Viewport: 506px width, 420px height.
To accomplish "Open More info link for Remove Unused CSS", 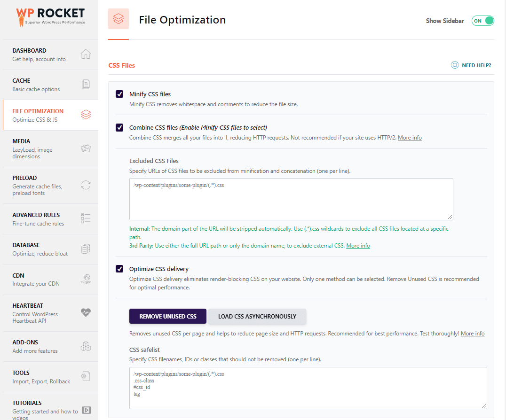I will pyautogui.click(x=473, y=334).
